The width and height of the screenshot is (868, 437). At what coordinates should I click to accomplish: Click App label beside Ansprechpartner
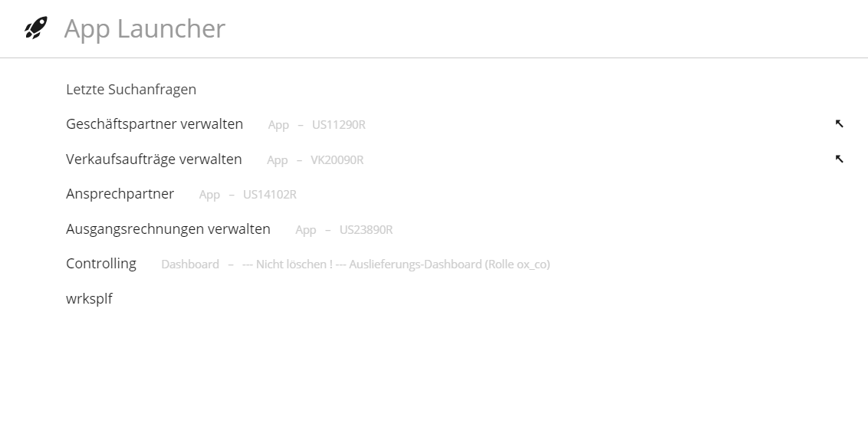tap(210, 195)
